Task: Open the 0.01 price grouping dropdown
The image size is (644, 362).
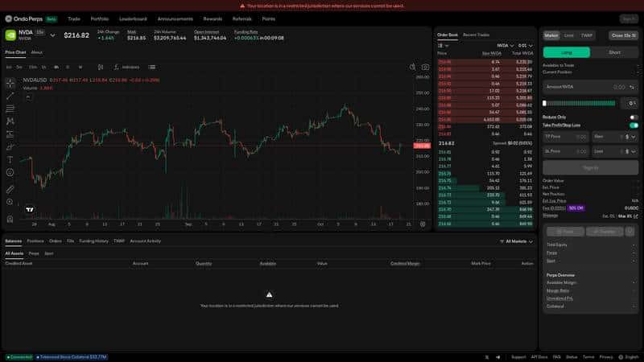Action: (525, 46)
